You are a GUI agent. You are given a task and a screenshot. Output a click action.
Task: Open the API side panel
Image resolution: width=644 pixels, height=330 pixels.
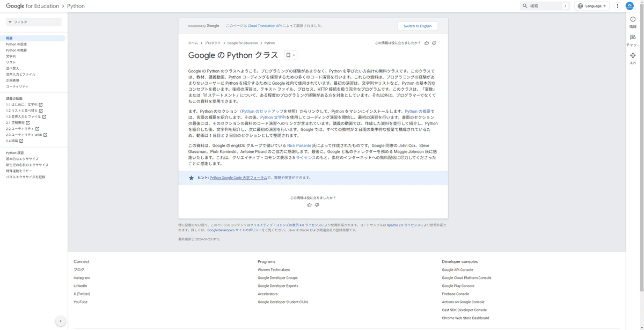click(x=633, y=58)
